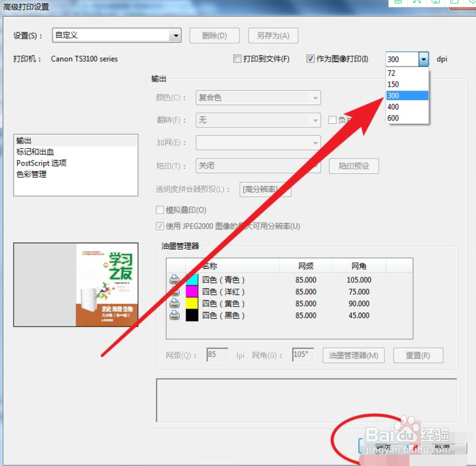Open the 油墨管理器(M) dialog

click(x=354, y=355)
